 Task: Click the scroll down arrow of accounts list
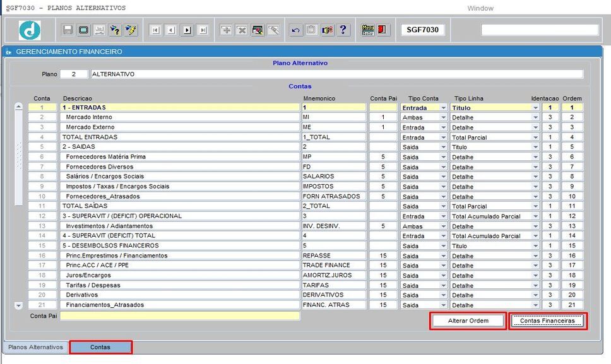(x=18, y=305)
